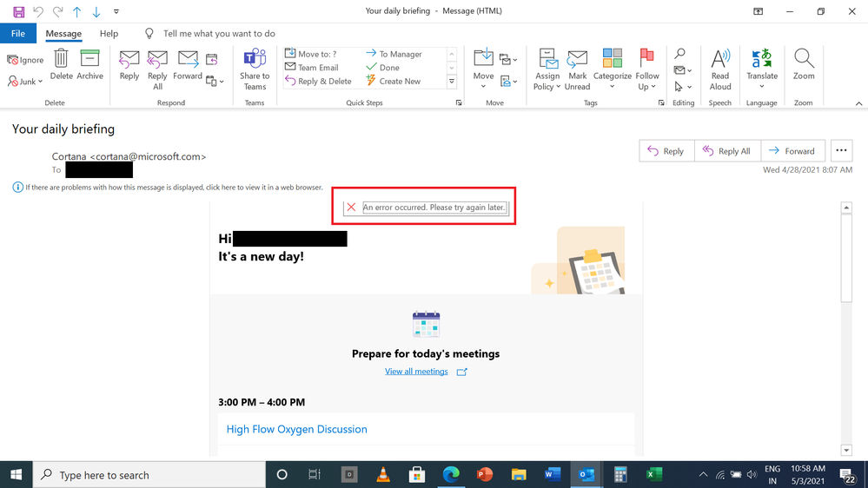
Task: Click Reply in the ribbon
Action: [129, 65]
